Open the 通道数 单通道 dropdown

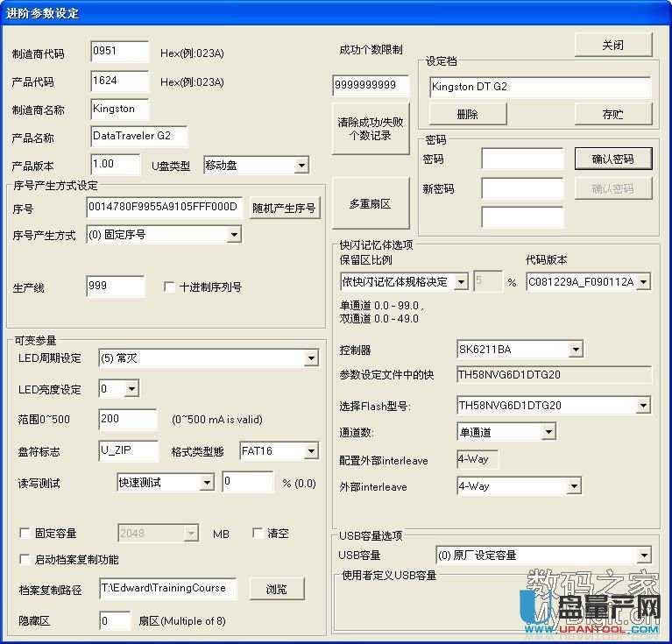click(506, 432)
